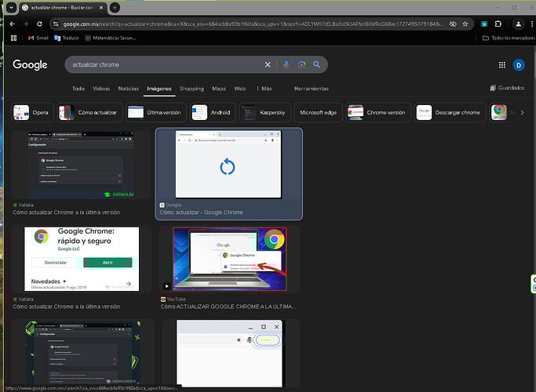Select the Chrome versión filter chip
The width and height of the screenshot is (536, 392).
[378, 112]
